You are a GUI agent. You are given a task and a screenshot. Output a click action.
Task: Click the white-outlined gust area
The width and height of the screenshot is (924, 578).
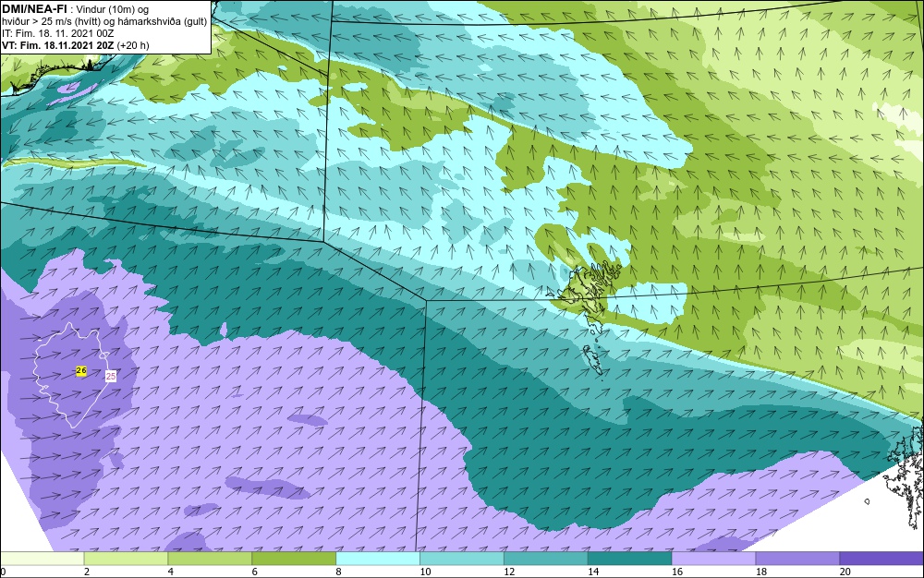click(72, 375)
